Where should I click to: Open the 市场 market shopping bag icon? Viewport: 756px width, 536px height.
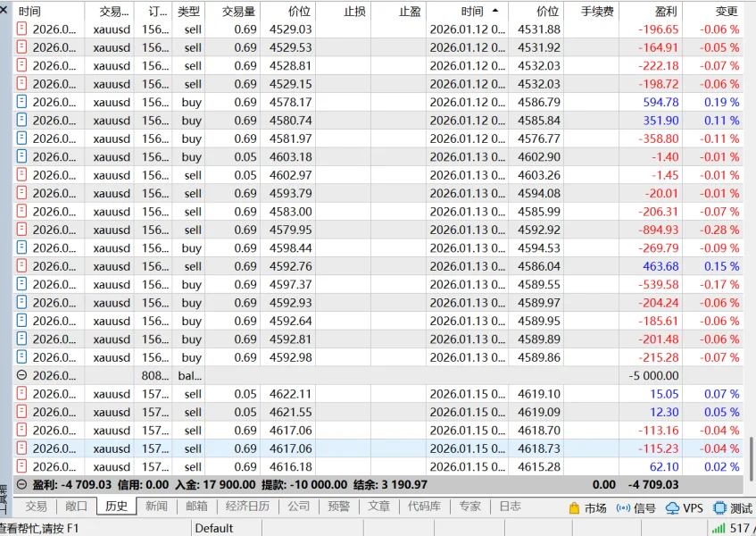[574, 508]
